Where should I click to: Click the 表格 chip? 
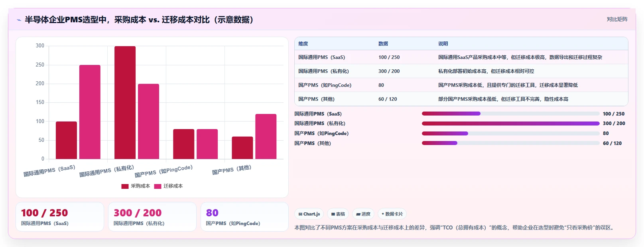[x=338, y=214]
